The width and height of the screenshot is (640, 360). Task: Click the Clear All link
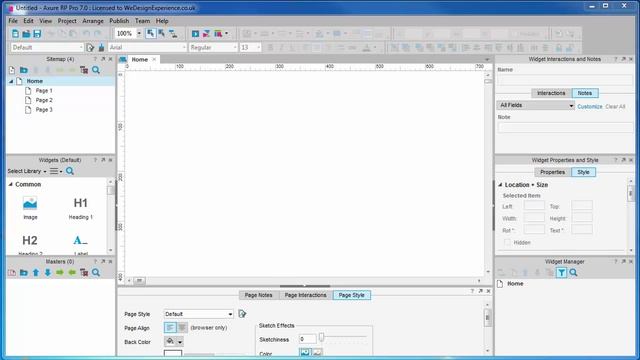(x=616, y=107)
